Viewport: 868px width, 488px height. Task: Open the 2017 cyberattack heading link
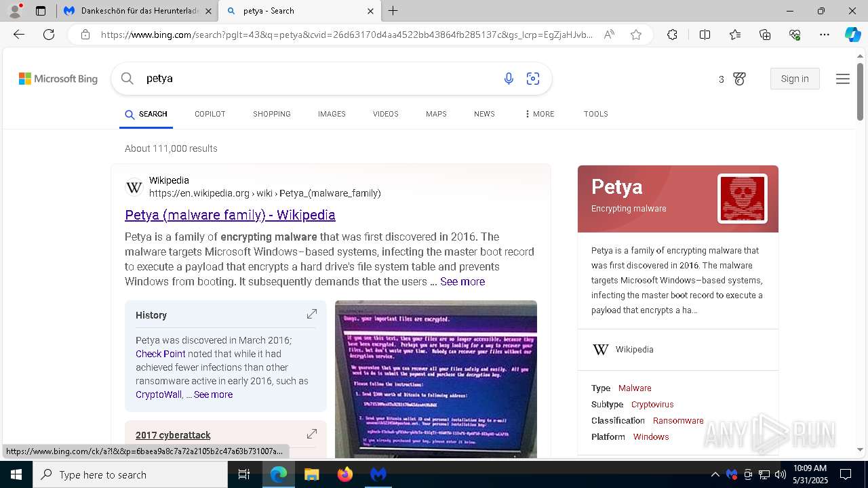(x=173, y=435)
